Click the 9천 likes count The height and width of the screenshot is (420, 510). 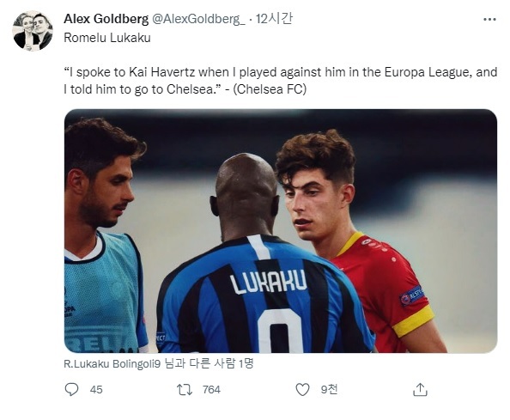click(329, 389)
